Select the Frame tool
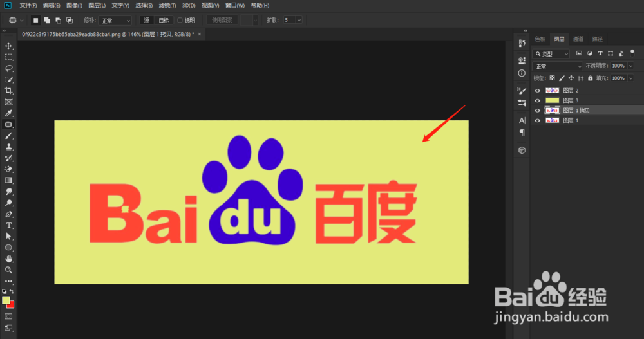Screen dimensions: 644x339 [8, 102]
